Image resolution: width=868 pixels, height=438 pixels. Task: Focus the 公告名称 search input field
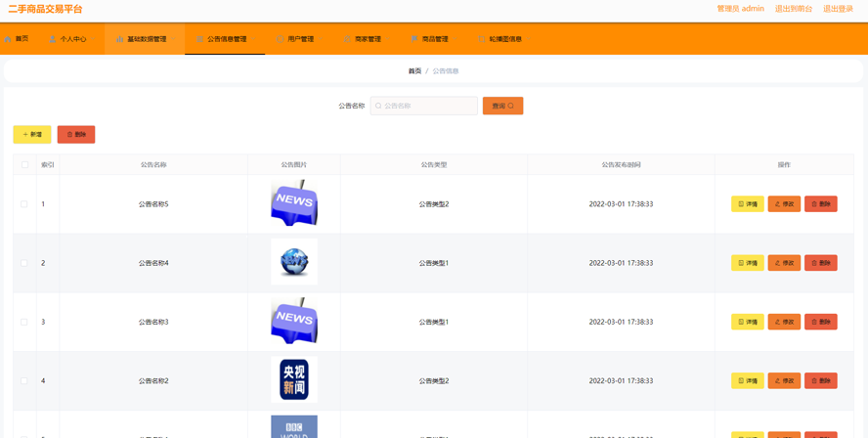(424, 106)
